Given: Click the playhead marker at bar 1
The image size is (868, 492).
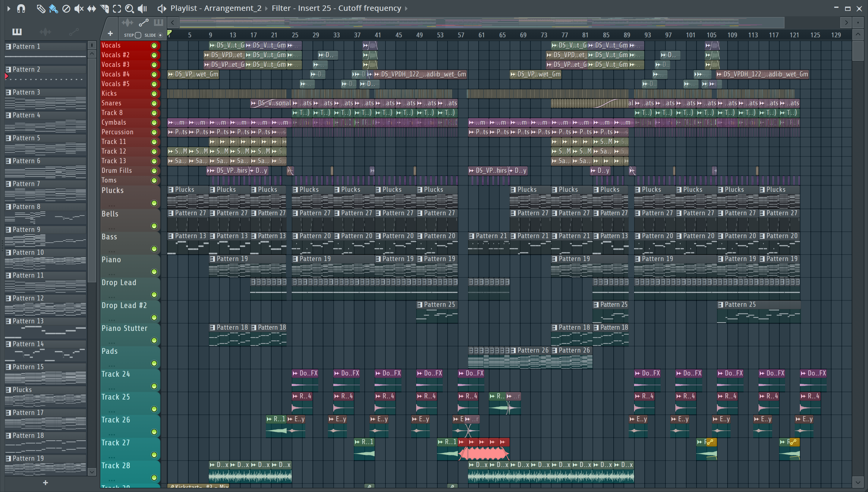Looking at the screenshot, I should pyautogui.click(x=170, y=33).
